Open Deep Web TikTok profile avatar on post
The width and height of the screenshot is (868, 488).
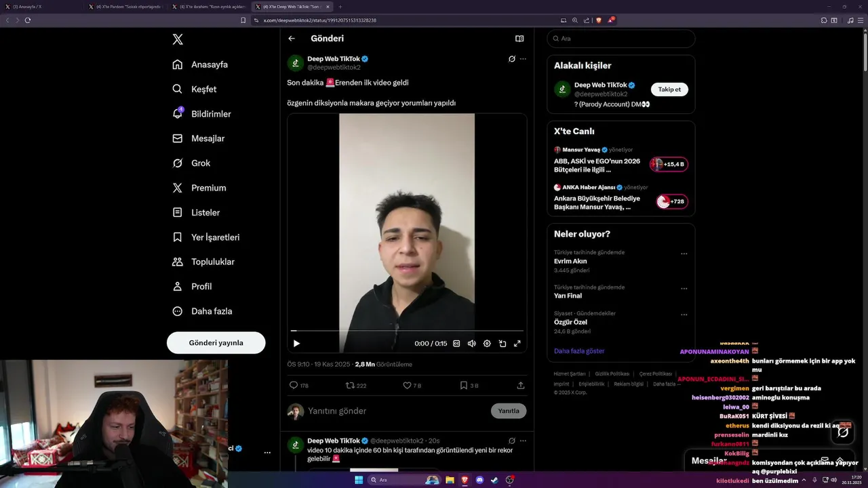pos(295,63)
